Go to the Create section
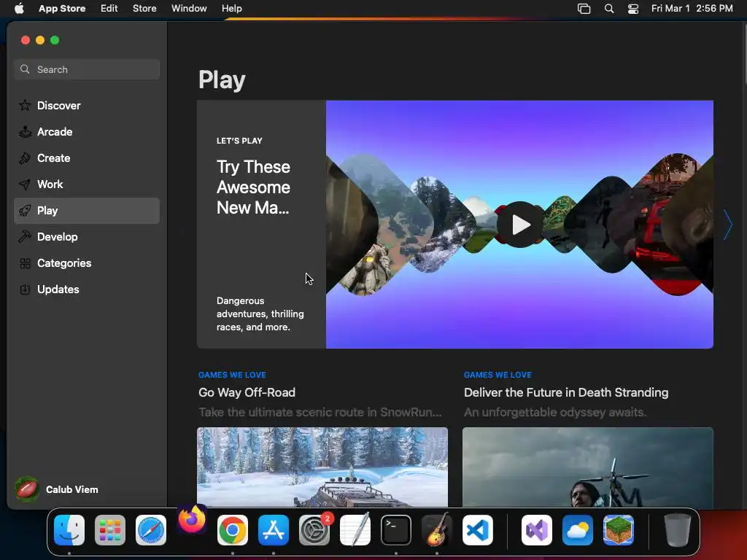Viewport: 747px width, 560px height. [x=87, y=158]
